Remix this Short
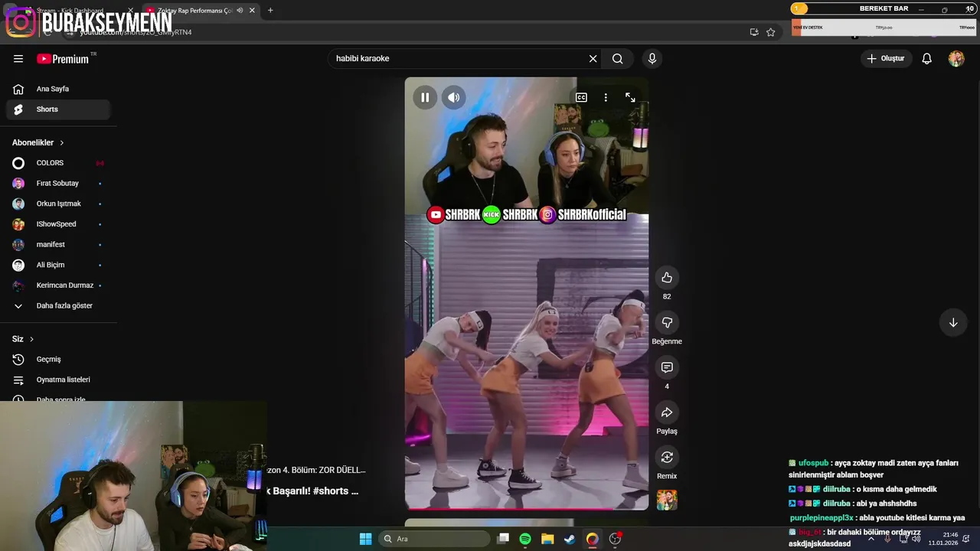 667,457
